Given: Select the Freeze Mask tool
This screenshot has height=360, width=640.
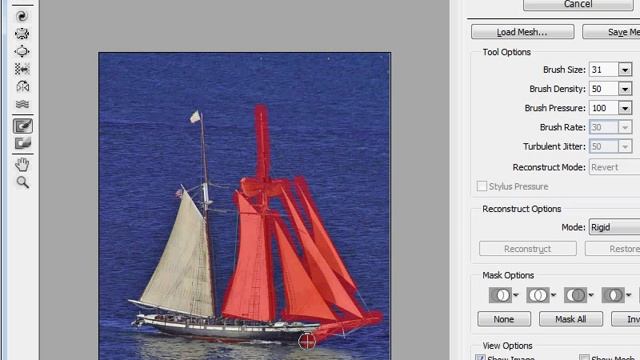Looking at the screenshot, I should coord(22,126).
